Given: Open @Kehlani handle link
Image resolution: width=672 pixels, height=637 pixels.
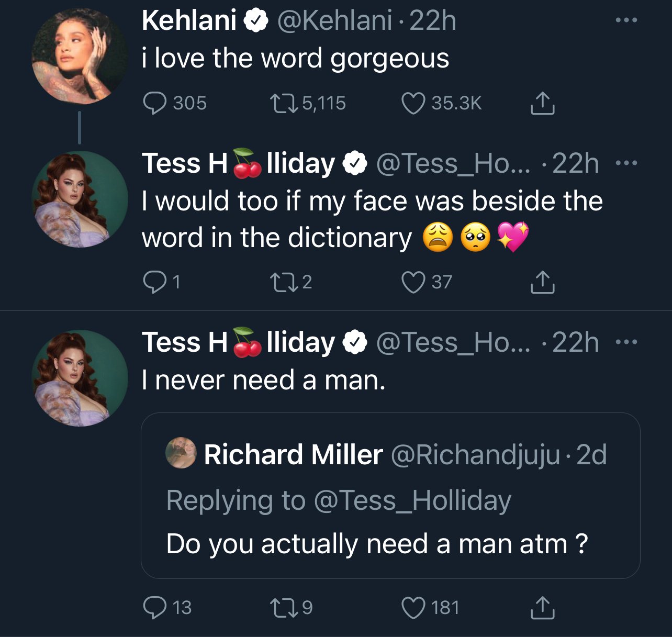Looking at the screenshot, I should point(334,21).
